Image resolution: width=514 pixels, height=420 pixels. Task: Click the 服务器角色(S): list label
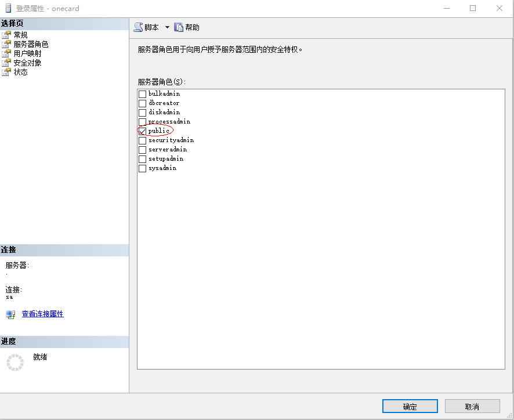coord(162,82)
